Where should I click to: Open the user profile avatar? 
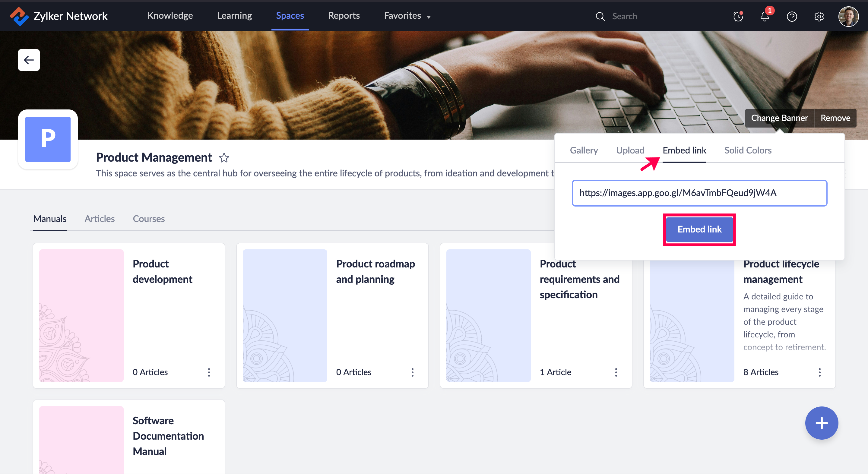848,16
